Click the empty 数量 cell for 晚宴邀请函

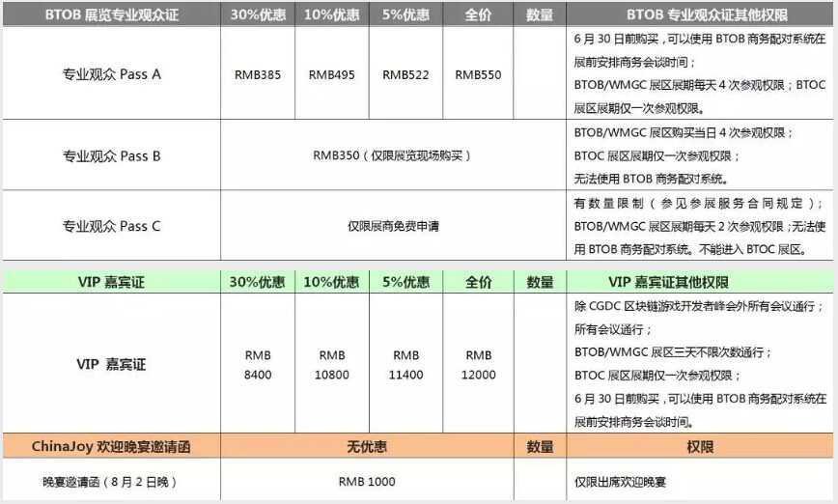540,480
